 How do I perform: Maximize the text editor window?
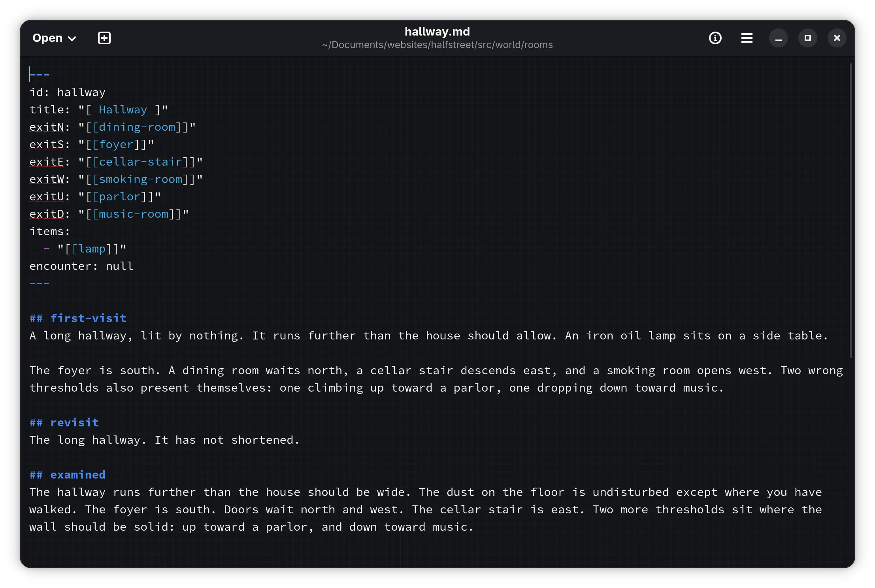pos(808,38)
